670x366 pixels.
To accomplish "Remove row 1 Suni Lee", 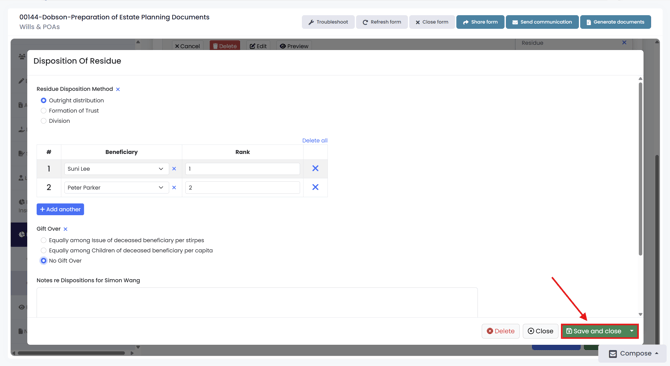I will click(x=315, y=168).
